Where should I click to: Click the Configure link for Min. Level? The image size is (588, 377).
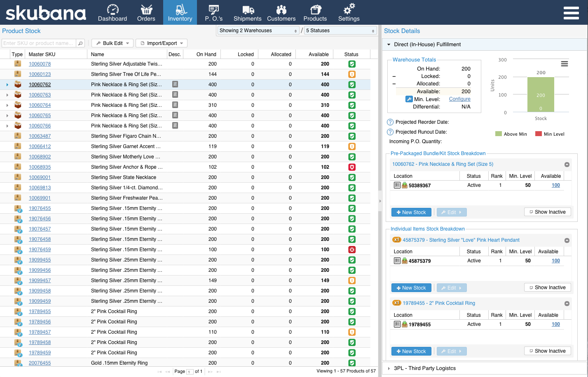tap(459, 99)
